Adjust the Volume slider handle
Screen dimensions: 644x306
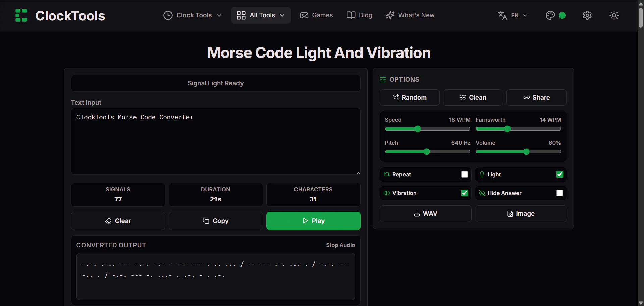[x=526, y=152]
